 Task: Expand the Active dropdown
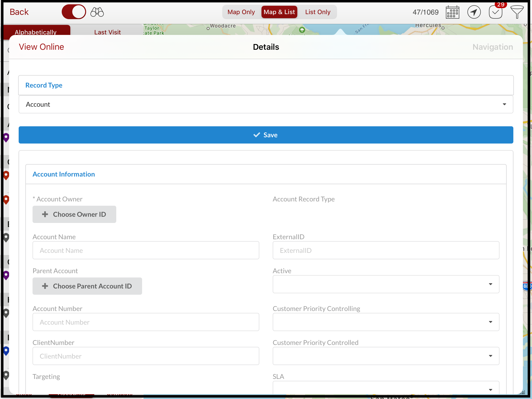point(386,284)
